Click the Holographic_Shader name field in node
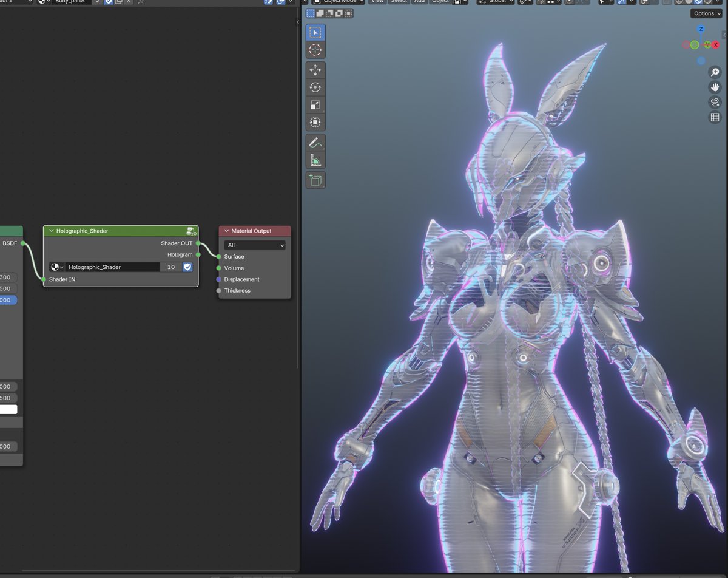This screenshot has height=578, width=728. [113, 267]
